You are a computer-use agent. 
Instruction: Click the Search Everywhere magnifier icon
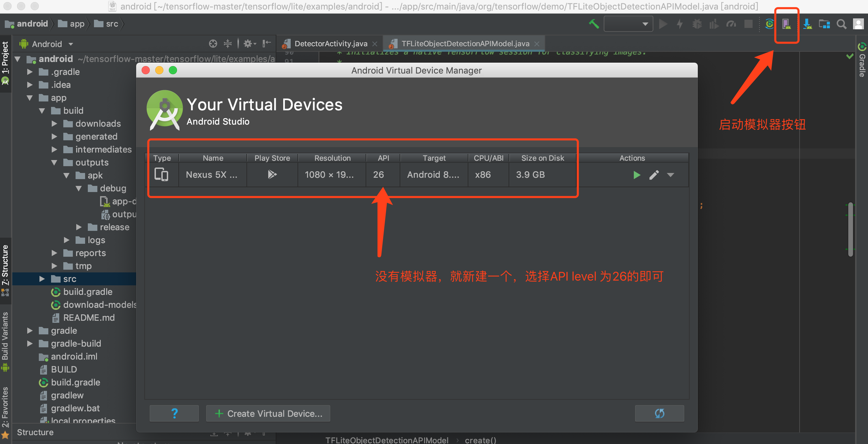841,24
